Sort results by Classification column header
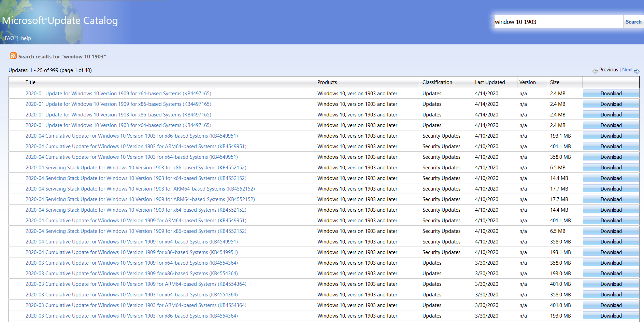 tap(437, 82)
